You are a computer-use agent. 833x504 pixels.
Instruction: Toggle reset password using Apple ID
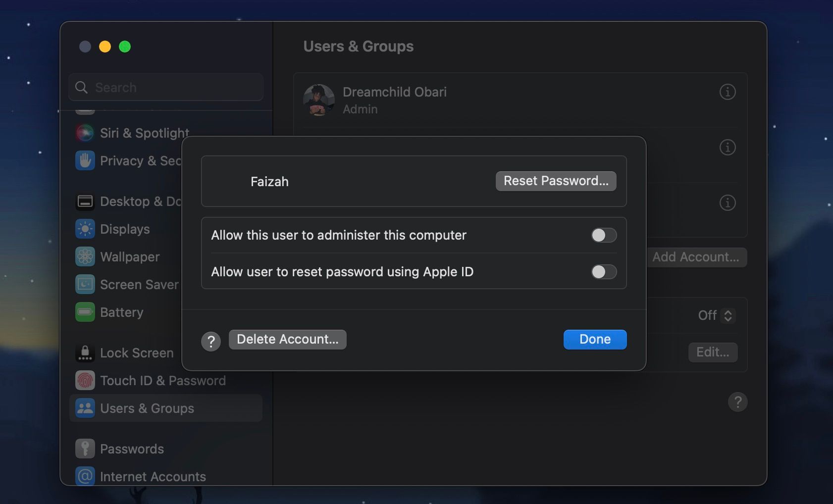coord(603,272)
